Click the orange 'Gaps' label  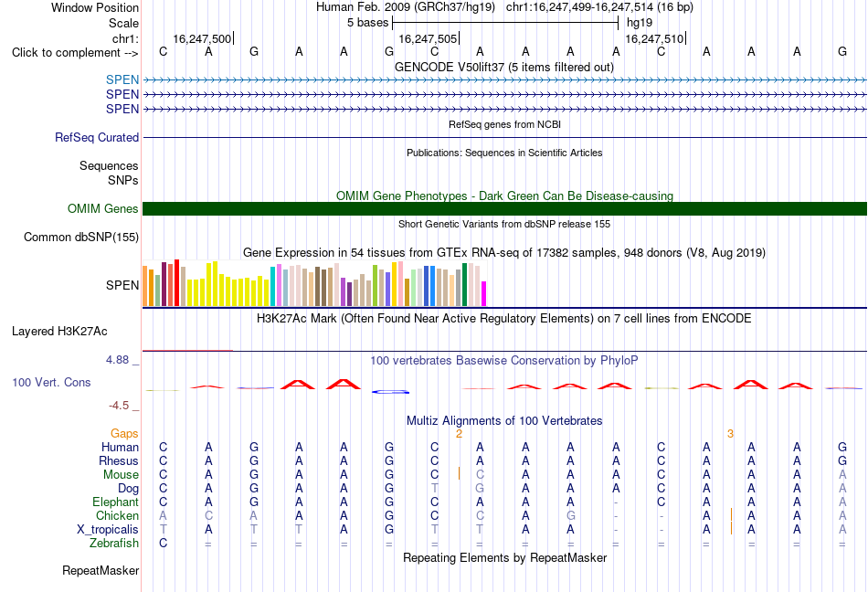click(124, 434)
